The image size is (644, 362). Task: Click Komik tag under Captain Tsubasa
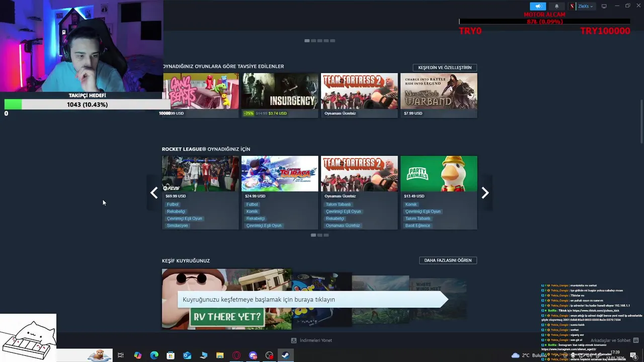(x=252, y=212)
